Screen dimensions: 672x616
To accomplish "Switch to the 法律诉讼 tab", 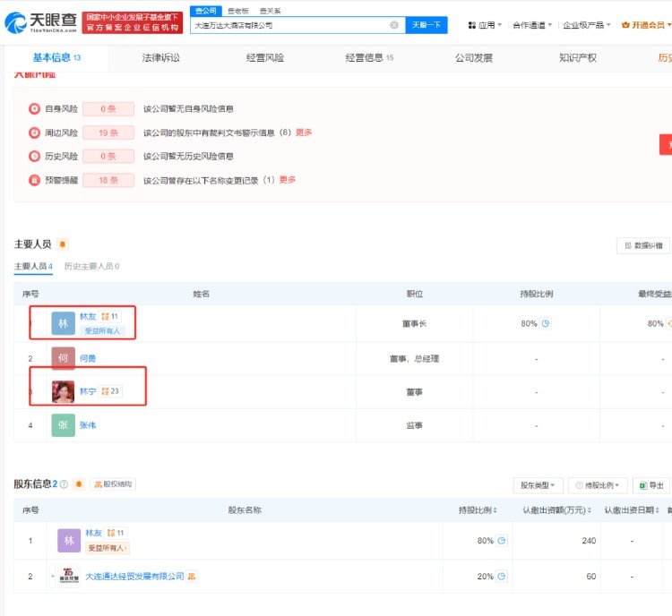I will 160,58.
